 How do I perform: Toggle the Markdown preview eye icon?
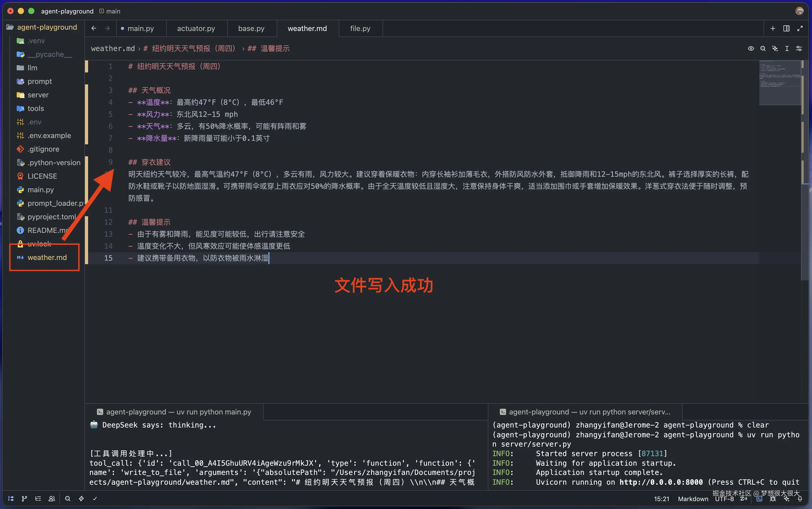coord(751,49)
